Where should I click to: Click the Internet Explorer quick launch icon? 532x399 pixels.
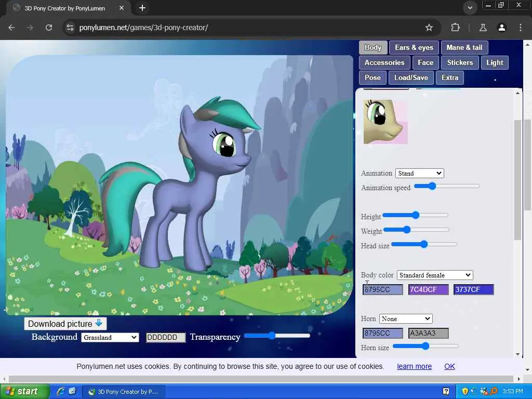[x=61, y=391]
